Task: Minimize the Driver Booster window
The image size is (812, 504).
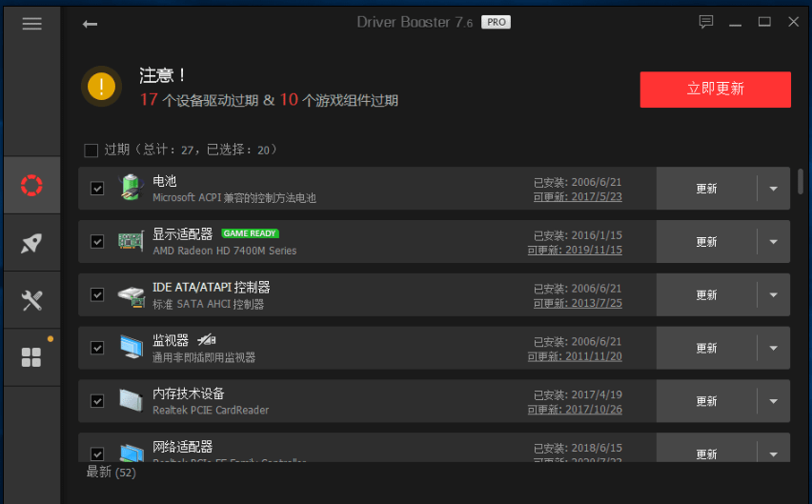Action: tap(736, 24)
